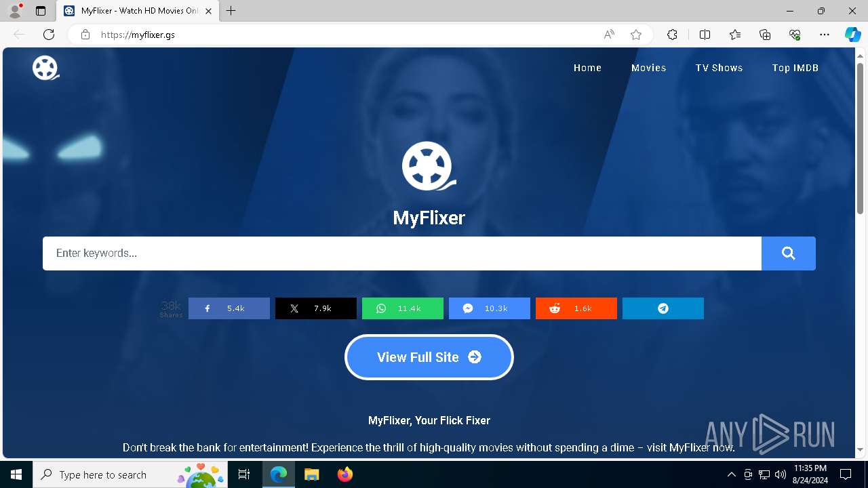
Task: Launch Firefox from taskbar
Action: coord(345,474)
